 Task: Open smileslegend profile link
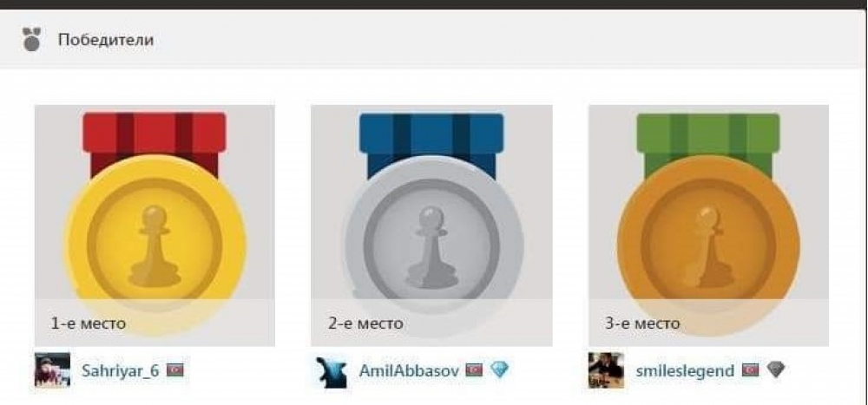pos(686,370)
